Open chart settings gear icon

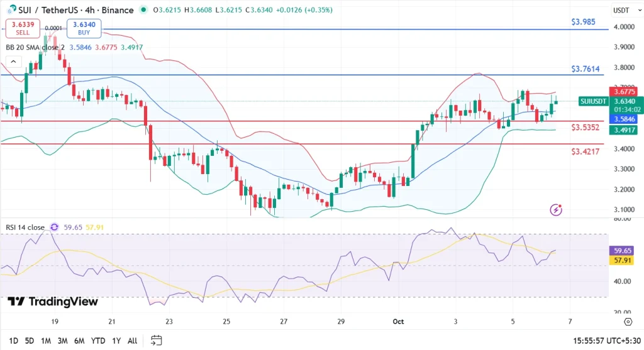click(x=628, y=322)
